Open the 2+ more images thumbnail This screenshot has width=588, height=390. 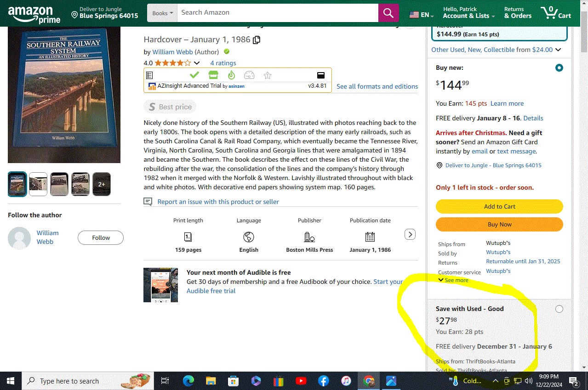tap(102, 184)
